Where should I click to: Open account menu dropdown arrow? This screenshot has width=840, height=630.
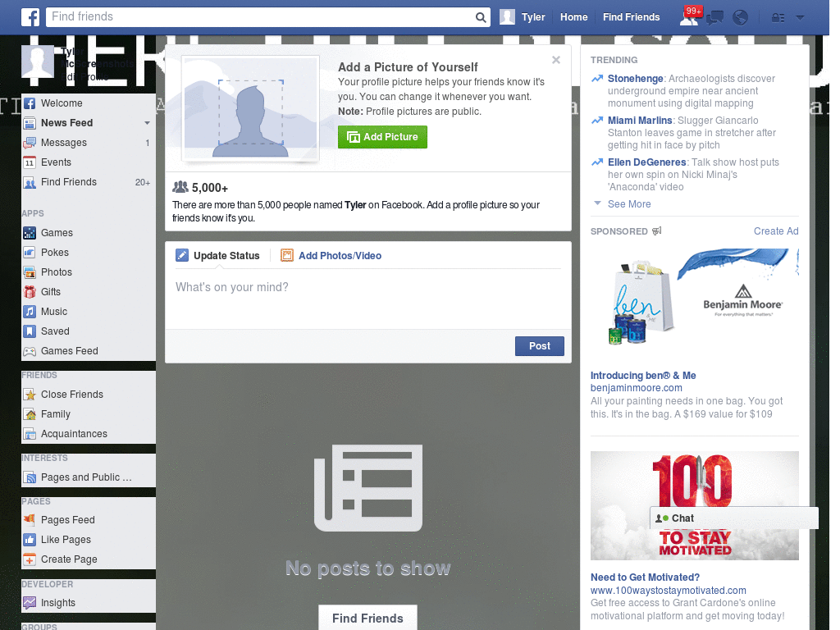click(800, 18)
